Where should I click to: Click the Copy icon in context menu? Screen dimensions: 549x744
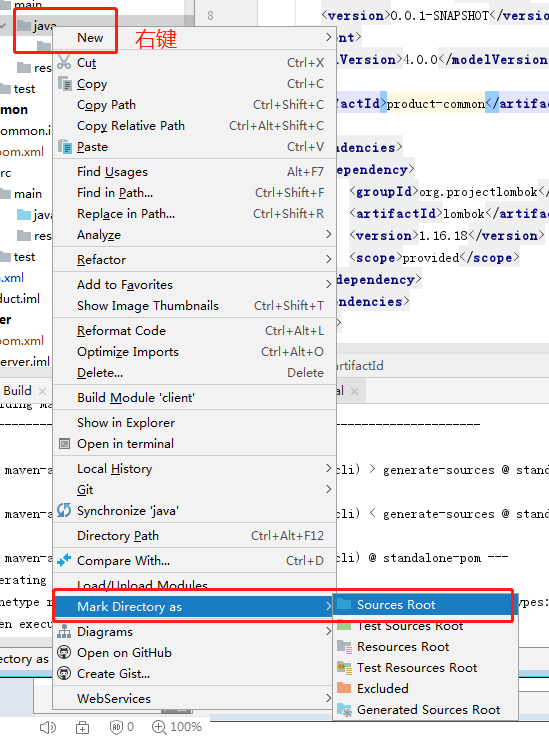(x=64, y=84)
